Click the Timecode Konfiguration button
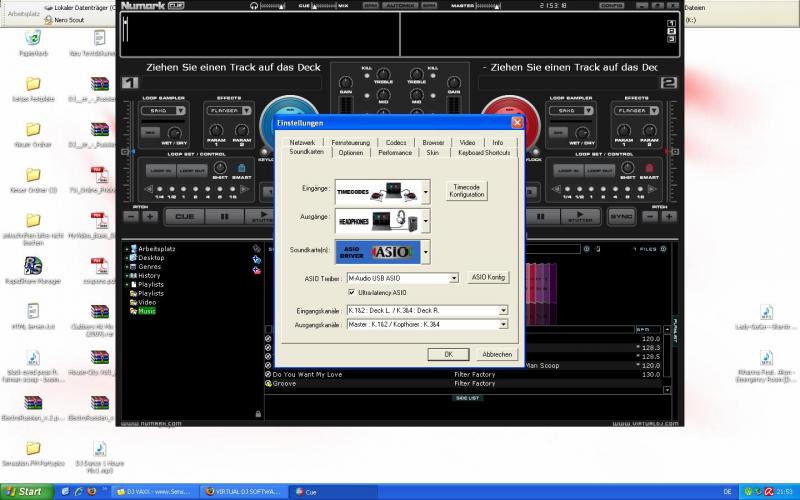Image resolution: width=800 pixels, height=500 pixels. [467, 190]
